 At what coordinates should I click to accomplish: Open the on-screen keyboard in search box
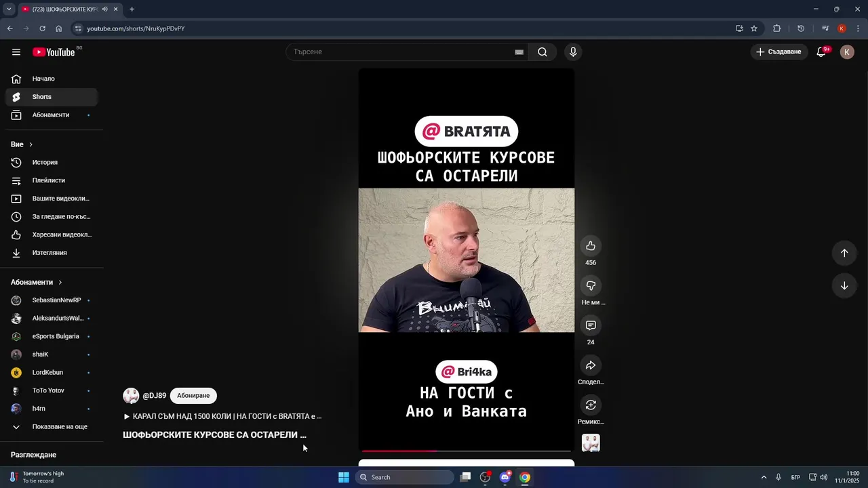[519, 52]
